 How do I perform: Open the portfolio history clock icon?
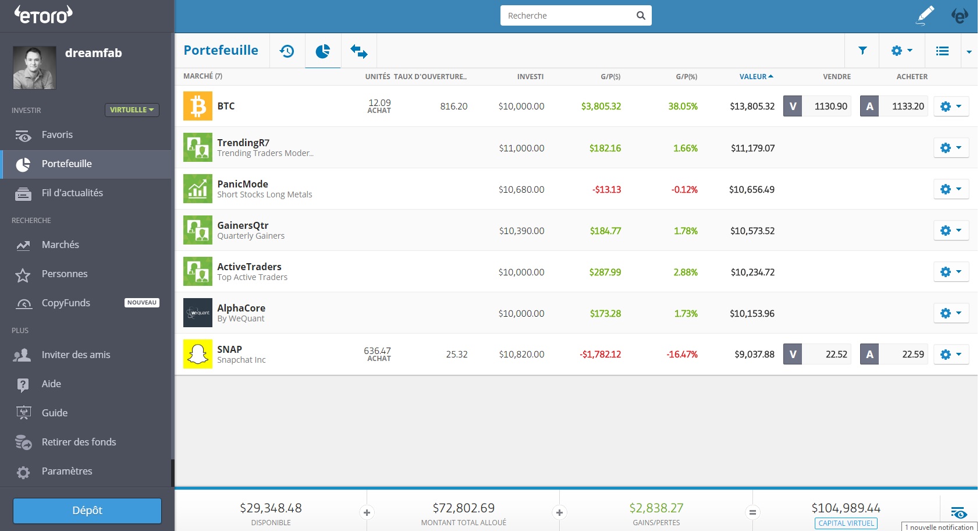point(287,51)
